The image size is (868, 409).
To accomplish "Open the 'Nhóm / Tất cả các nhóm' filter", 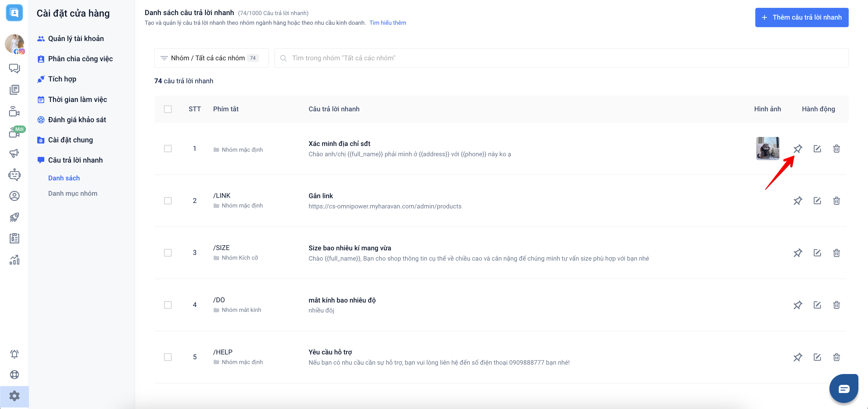I will 211,58.
